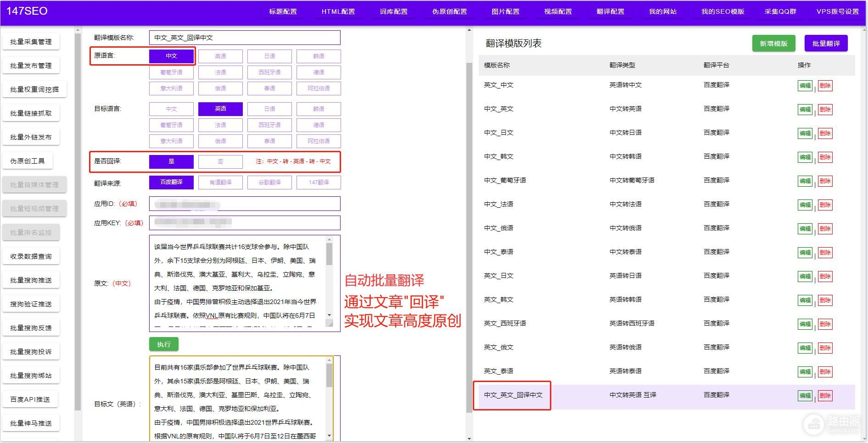Select 英语 as target language
868x443 pixels.
[220, 109]
